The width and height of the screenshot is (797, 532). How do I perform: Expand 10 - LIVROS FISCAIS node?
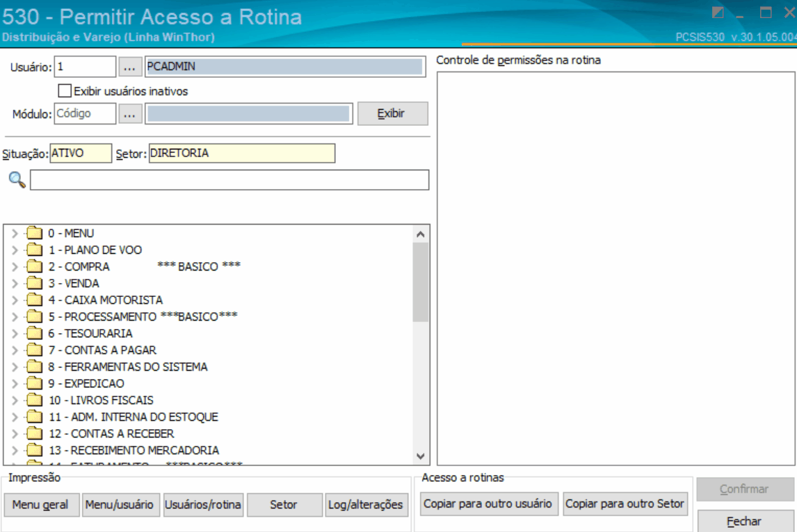pyautogui.click(x=15, y=400)
